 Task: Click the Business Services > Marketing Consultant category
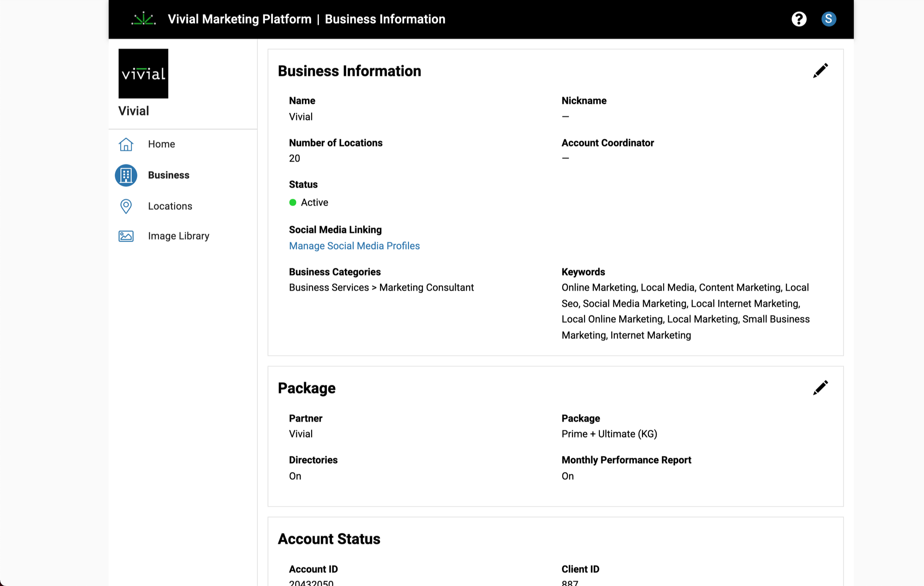tap(381, 288)
